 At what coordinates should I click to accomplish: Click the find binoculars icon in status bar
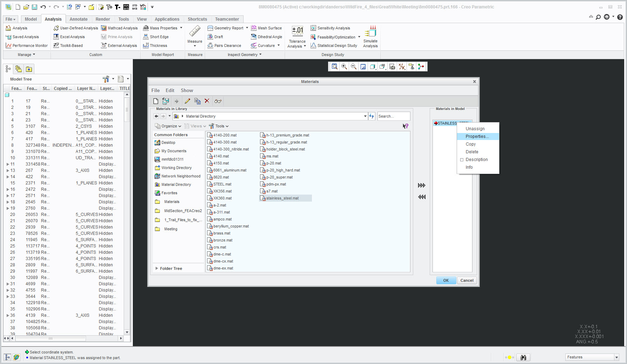[x=523, y=357]
